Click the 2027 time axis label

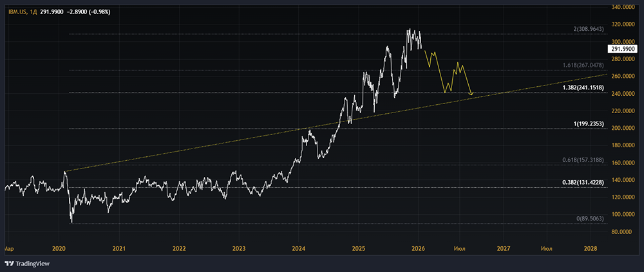tap(504, 249)
